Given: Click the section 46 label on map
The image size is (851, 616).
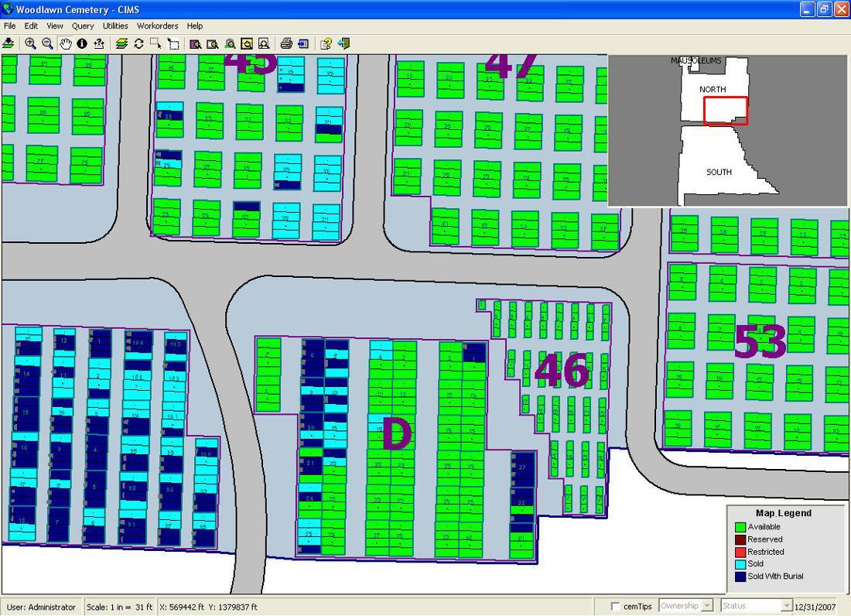Looking at the screenshot, I should point(561,371).
